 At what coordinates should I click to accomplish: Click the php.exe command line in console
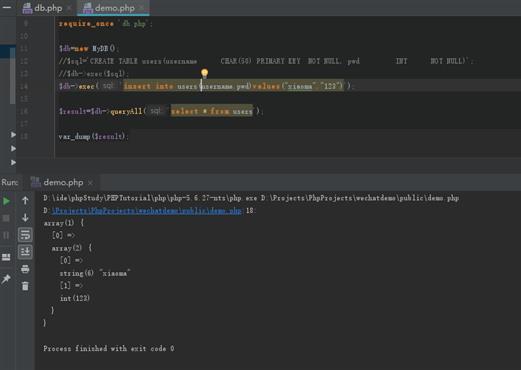coord(251,198)
